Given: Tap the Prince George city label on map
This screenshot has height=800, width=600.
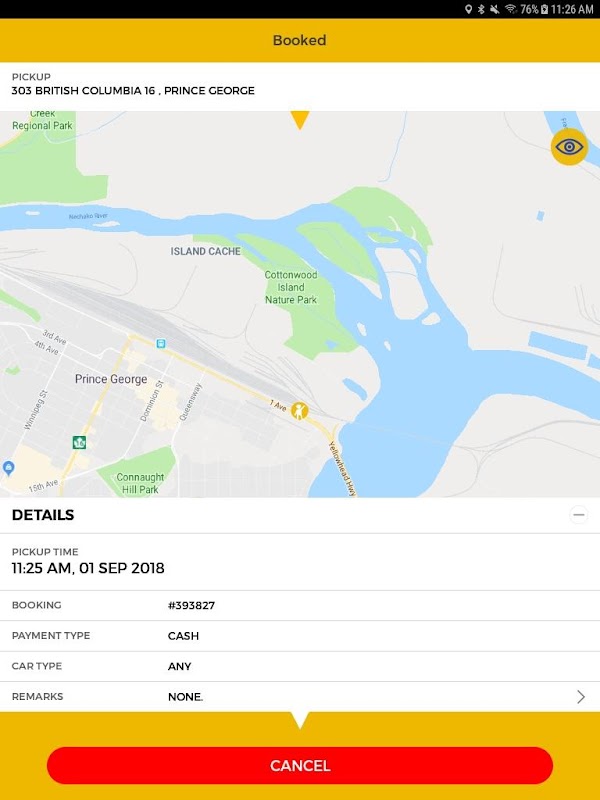Looking at the screenshot, I should coord(111,379).
